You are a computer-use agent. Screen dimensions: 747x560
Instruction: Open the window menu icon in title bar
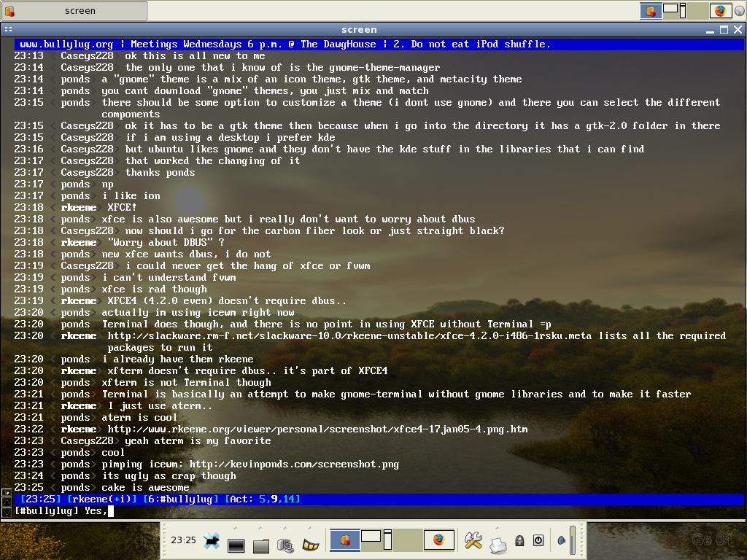click(x=8, y=29)
